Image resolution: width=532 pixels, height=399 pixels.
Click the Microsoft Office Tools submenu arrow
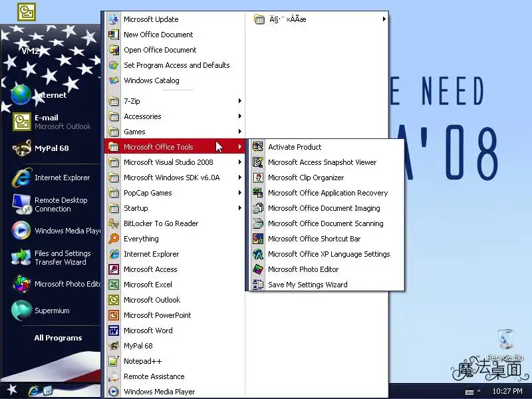[240, 147]
